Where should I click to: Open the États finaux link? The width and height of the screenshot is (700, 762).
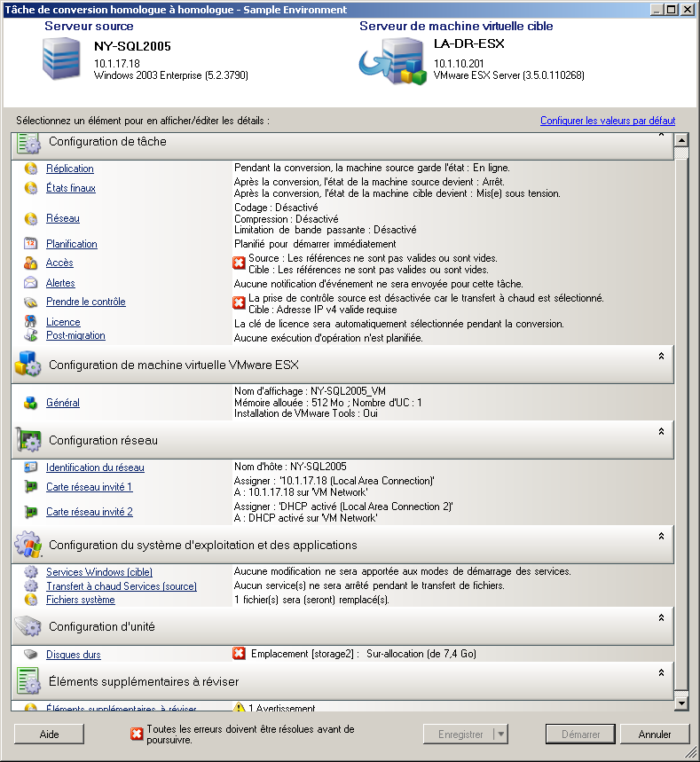pyautogui.click(x=71, y=188)
